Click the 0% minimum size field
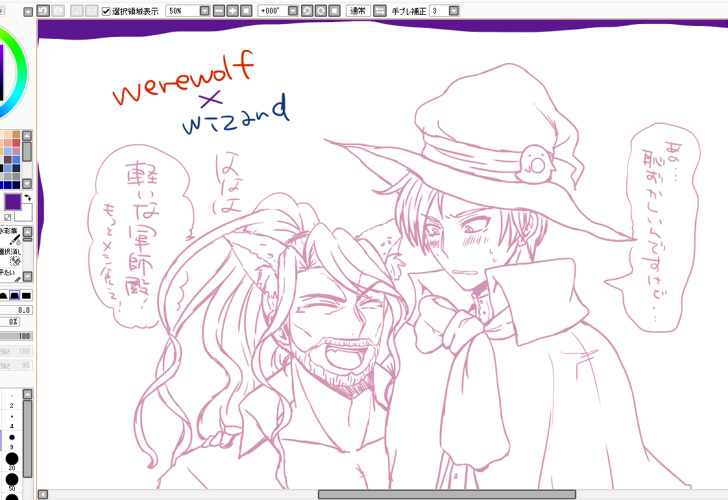728x500 pixels. (9, 321)
